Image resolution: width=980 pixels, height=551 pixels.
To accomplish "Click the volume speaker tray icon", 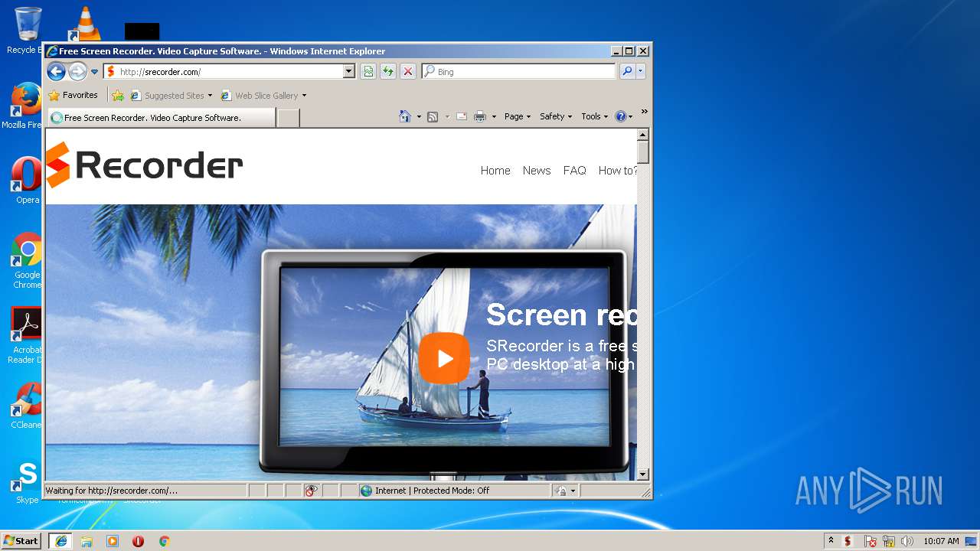I will point(907,541).
